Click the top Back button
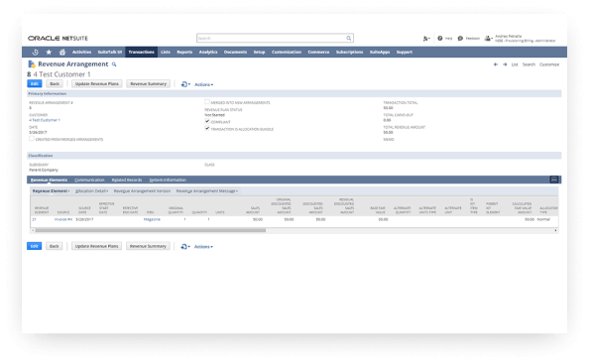589x364 pixels. pos(55,83)
